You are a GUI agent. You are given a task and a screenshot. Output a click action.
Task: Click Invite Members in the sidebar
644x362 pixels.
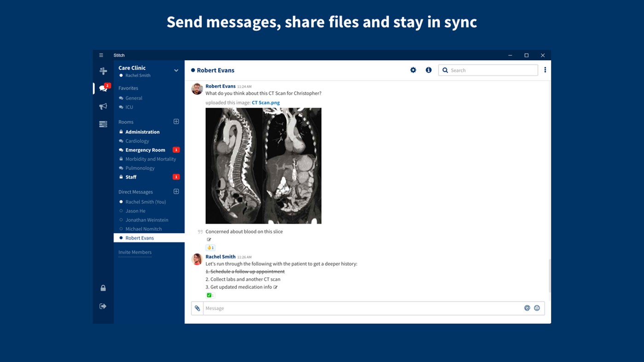pyautogui.click(x=135, y=252)
